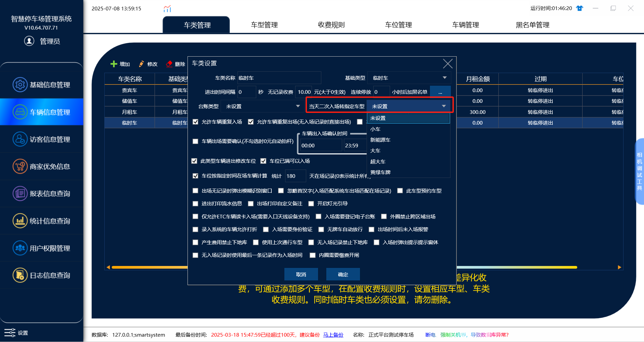Open 报表信息查询 report icon
This screenshot has width=644, height=342.
pyautogui.click(x=20, y=193)
